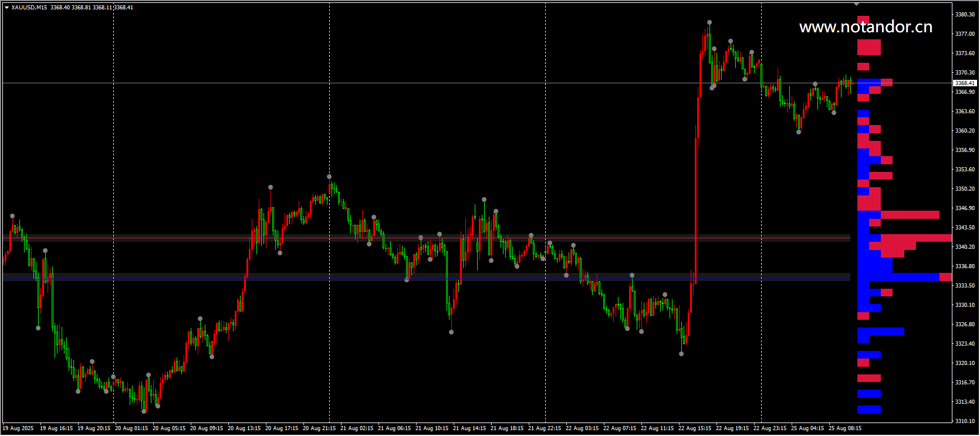Click the 22 Aug 15:15 time label
The height and width of the screenshot is (436, 980).
(695, 428)
